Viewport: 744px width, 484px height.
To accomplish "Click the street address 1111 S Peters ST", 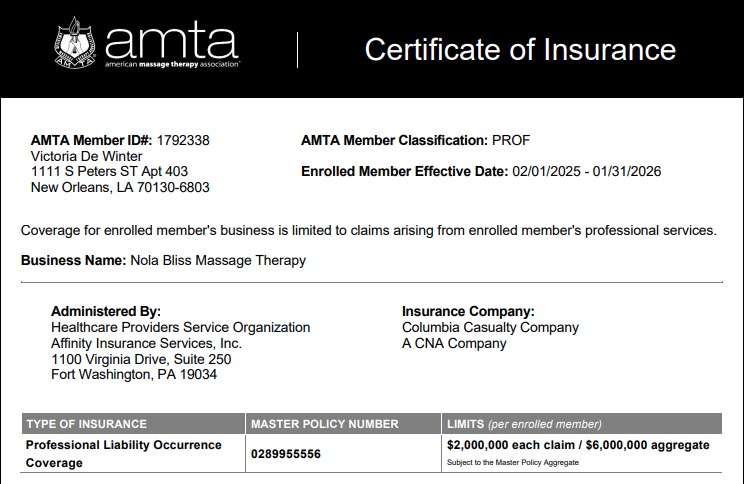I will coord(110,172).
